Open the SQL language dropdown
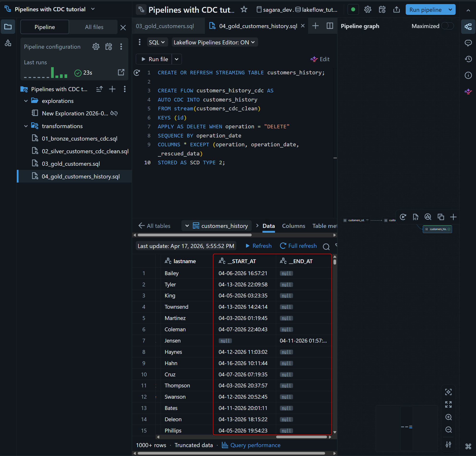Viewport: 476px width, 456px height. [x=157, y=42]
